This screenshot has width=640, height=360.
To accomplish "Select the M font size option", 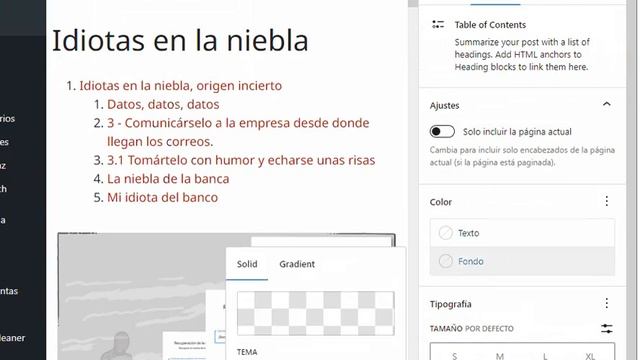I will click(x=500, y=356).
